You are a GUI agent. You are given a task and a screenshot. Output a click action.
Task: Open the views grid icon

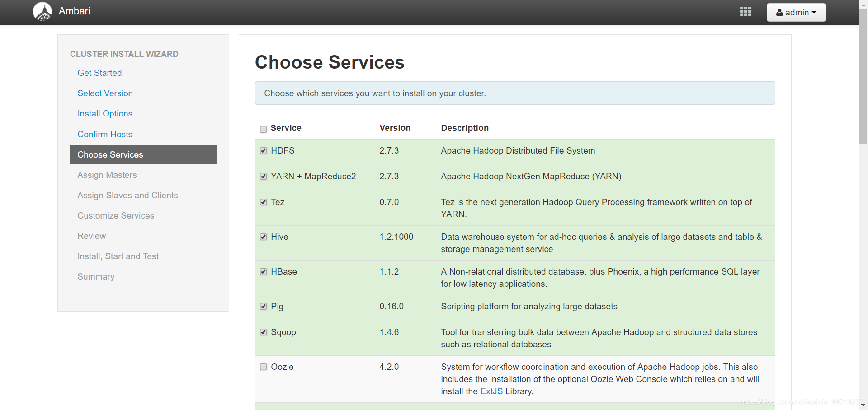(x=745, y=12)
